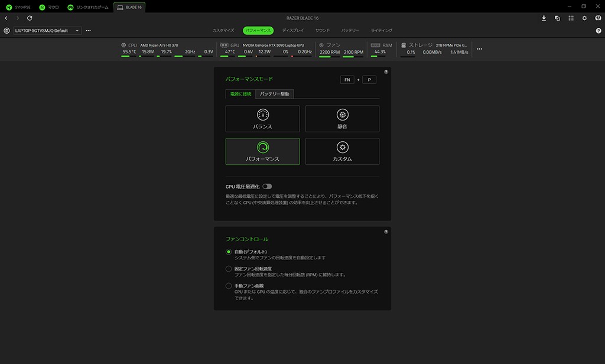Viewport: 605px width, 364px height.
Task: Expand profile options three-dot menu
Action: 88,30
